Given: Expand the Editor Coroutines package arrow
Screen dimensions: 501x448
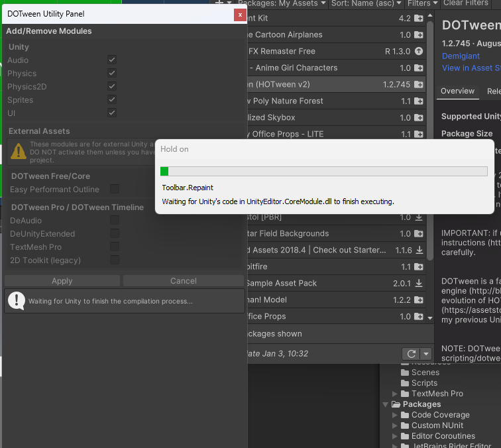Looking at the screenshot, I should [x=395, y=436].
